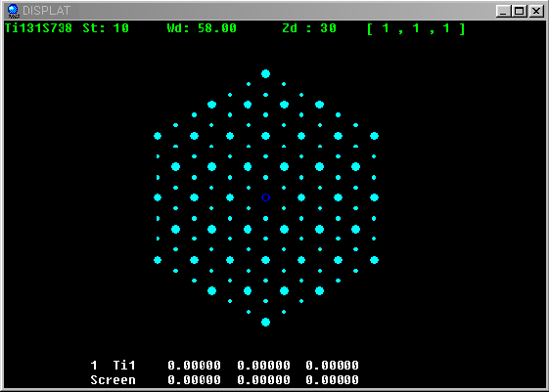Maximize the DISPLAT window

(520, 11)
